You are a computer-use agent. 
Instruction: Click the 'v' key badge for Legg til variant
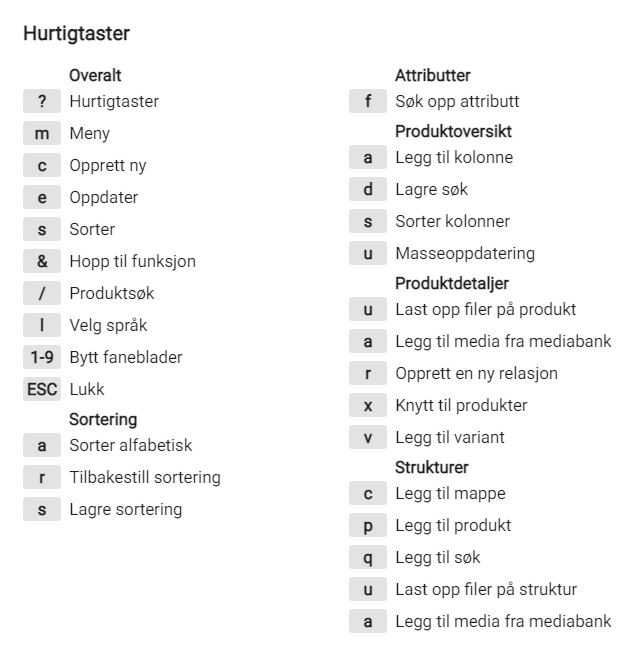tap(368, 437)
